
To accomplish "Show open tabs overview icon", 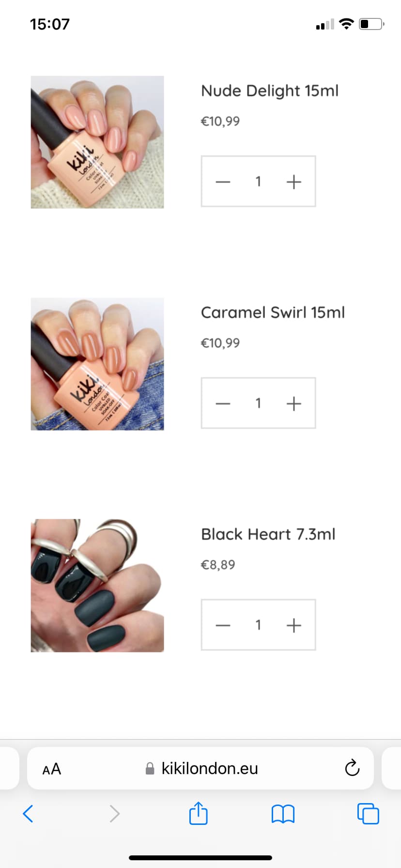I will [x=368, y=814].
